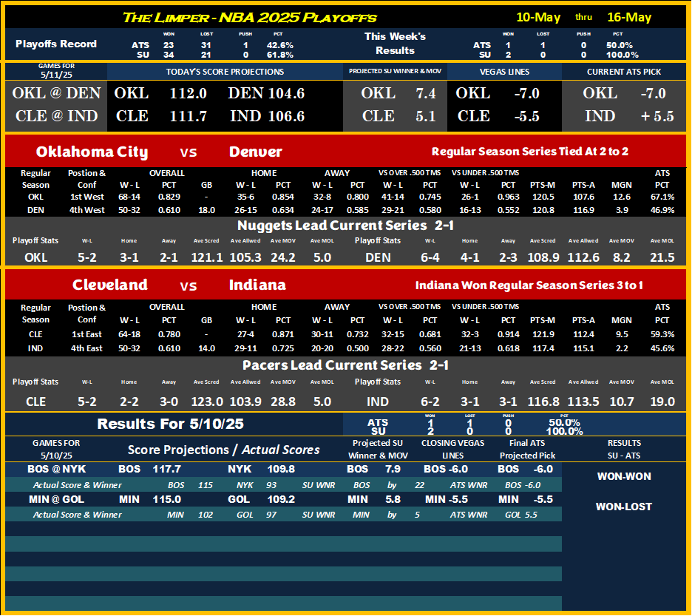
Task: Click the "CURRENT ATS PICK" column header
Action: click(624, 72)
